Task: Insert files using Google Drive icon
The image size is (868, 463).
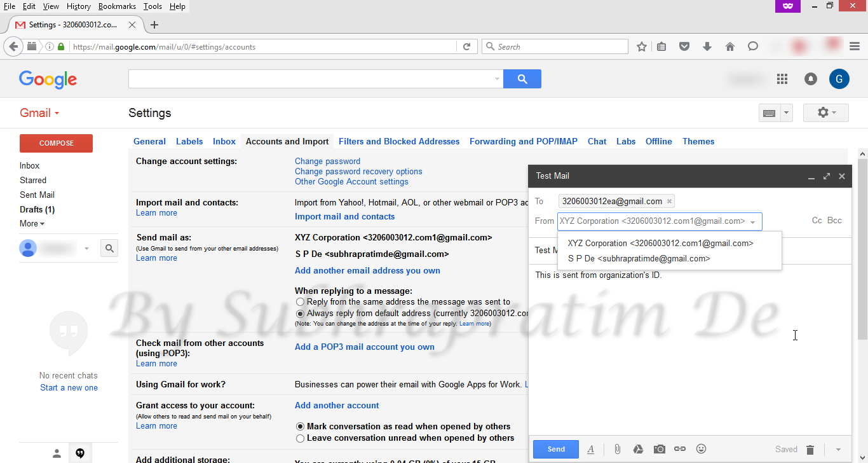Action: coord(638,450)
